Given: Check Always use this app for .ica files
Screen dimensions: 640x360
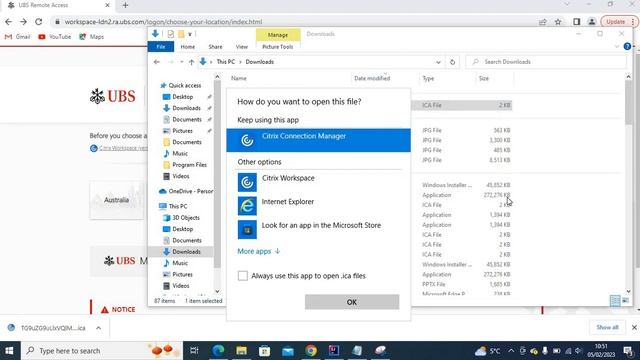Looking at the screenshot, I should pos(242,276).
